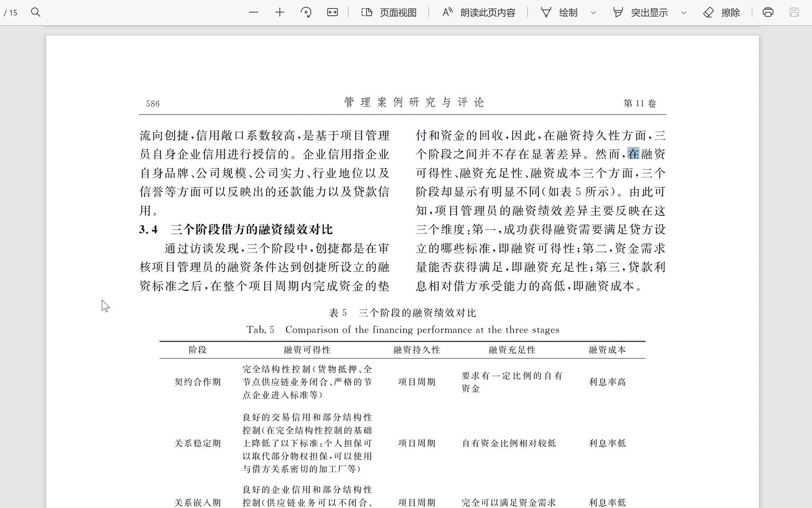The width and height of the screenshot is (812, 508).
Task: Rotate the current page
Action: [x=306, y=13]
